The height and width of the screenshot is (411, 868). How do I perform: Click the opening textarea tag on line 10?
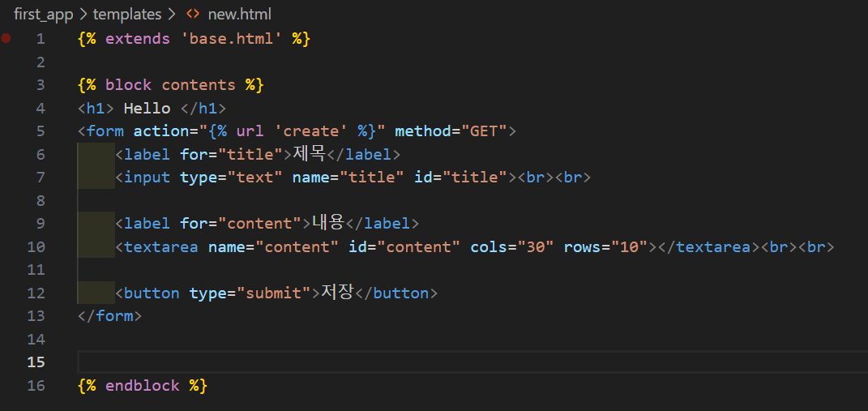pyautogui.click(x=161, y=246)
